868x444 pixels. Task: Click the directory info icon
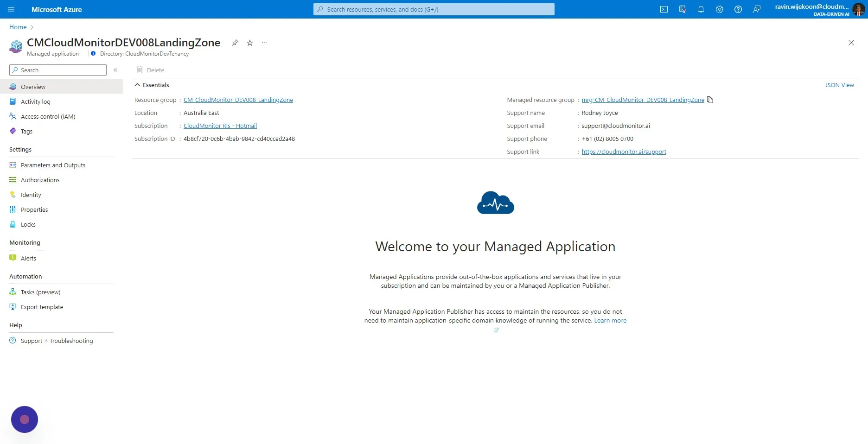coord(93,54)
